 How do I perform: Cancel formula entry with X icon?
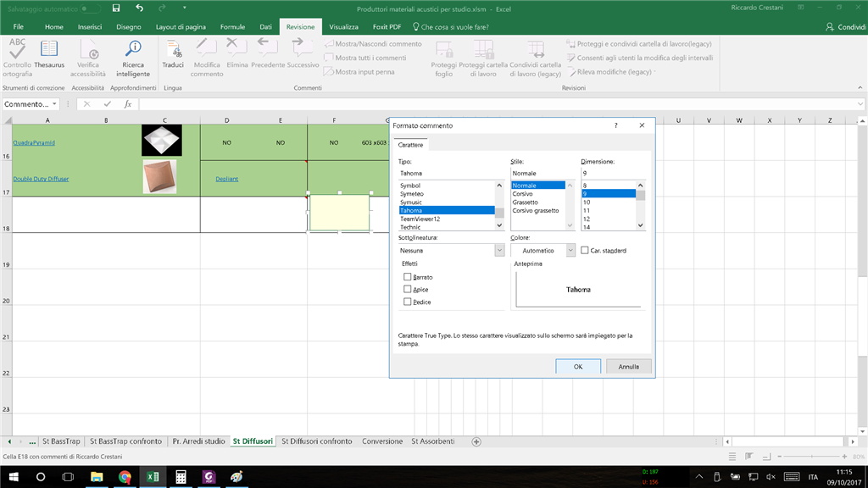(87, 104)
